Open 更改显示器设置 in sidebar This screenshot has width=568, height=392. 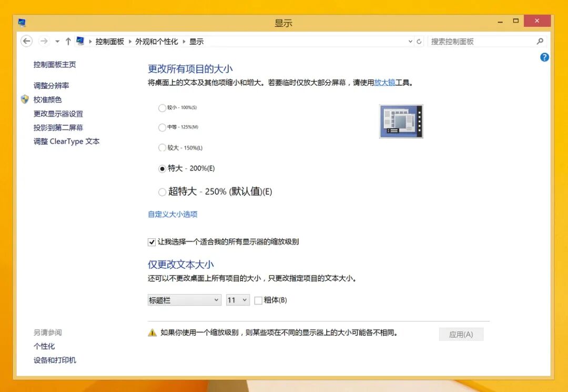pyautogui.click(x=58, y=114)
